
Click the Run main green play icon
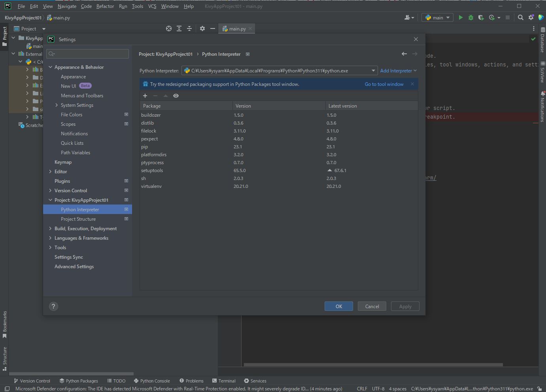pyautogui.click(x=461, y=17)
